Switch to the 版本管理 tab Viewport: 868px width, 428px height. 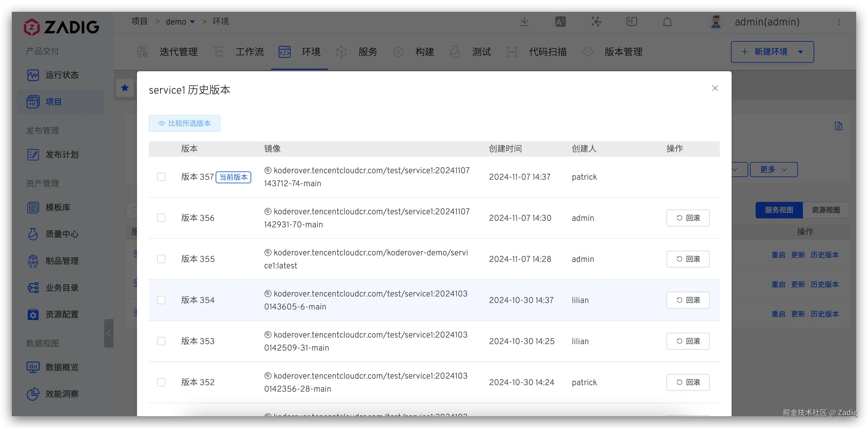623,52
